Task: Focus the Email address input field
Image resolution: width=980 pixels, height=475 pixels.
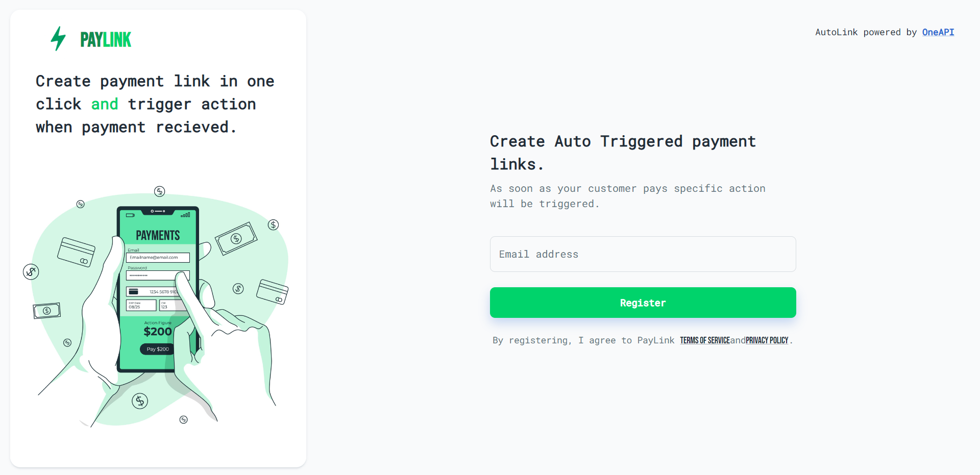Action: [643, 254]
